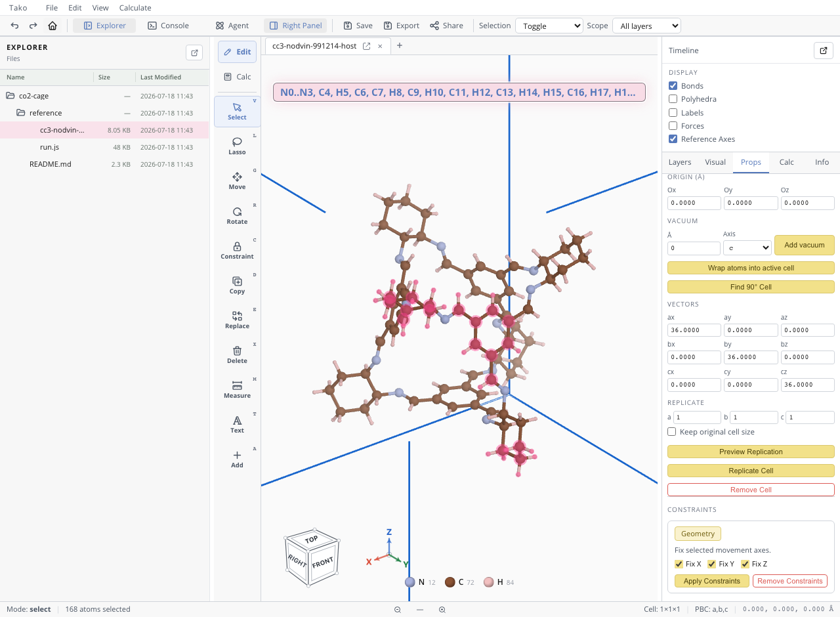Activate the Text tool

(237, 425)
